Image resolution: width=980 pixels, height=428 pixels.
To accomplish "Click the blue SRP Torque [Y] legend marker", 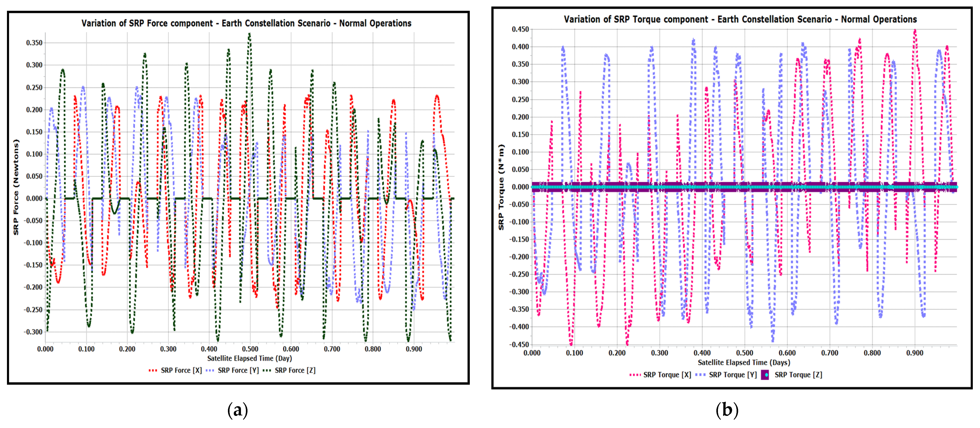I will click(x=700, y=375).
